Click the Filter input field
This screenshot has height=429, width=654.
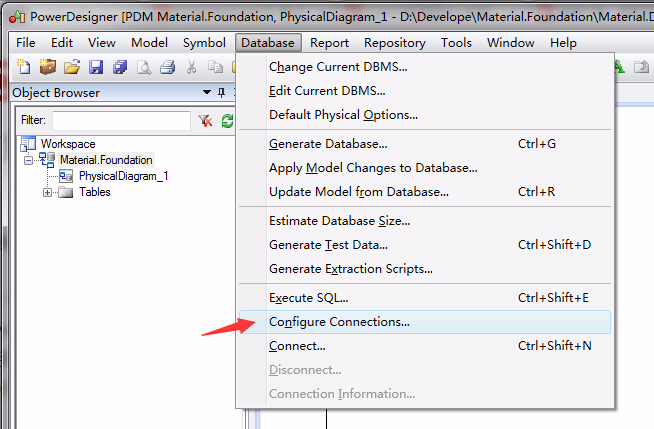(121, 121)
